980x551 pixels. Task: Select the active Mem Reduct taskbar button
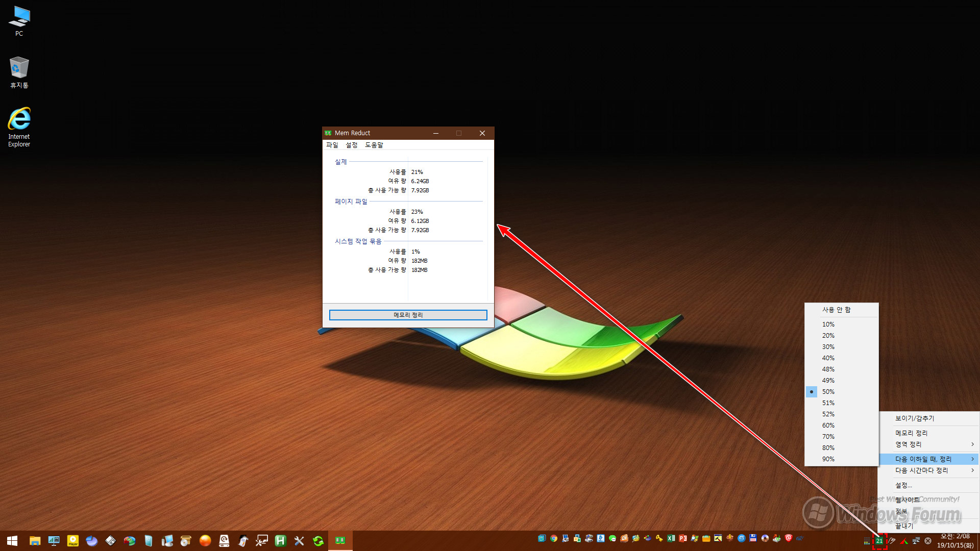coord(340,541)
